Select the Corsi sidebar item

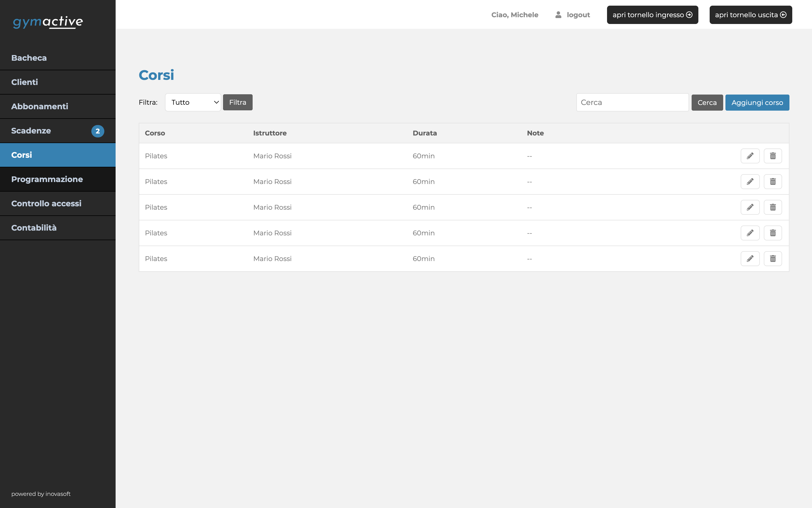coord(58,155)
